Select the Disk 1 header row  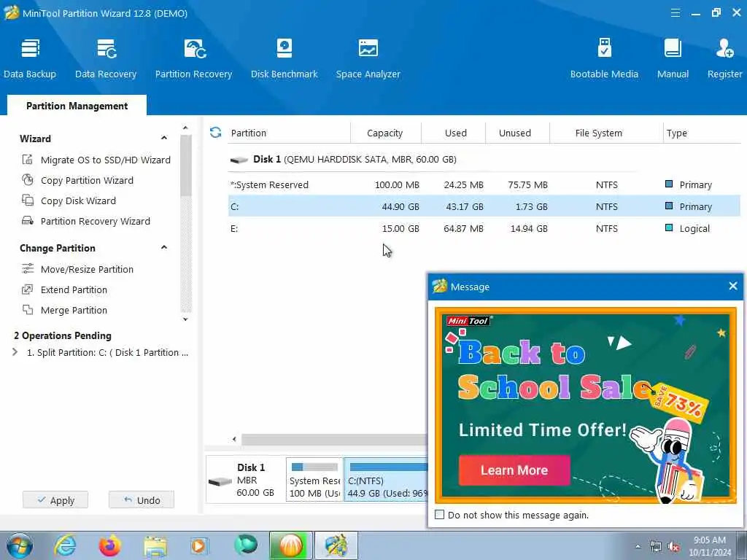click(x=432, y=160)
